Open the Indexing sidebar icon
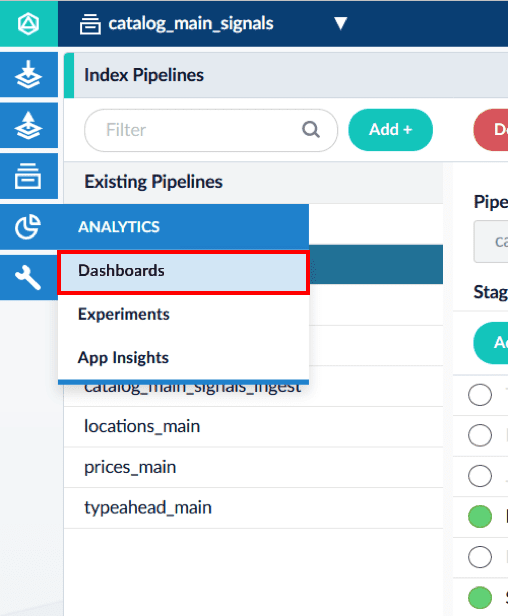 pos(28,75)
